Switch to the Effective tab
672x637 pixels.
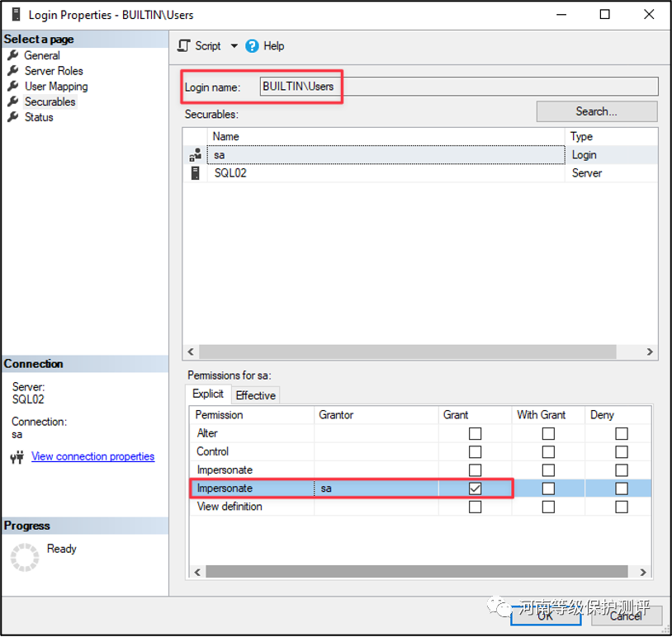click(x=256, y=395)
